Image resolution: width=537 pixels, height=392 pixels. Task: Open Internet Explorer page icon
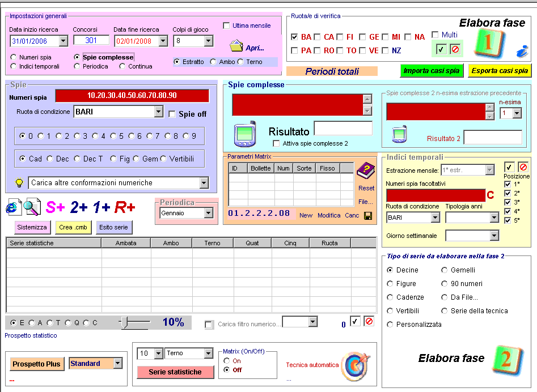point(13,207)
